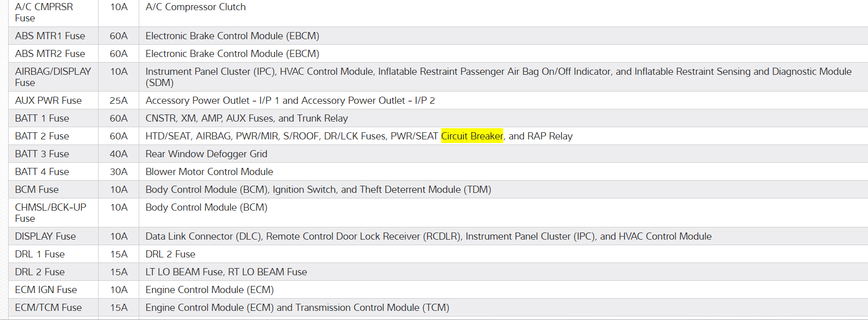Click the "Blower Motor Control Module" text

(209, 171)
